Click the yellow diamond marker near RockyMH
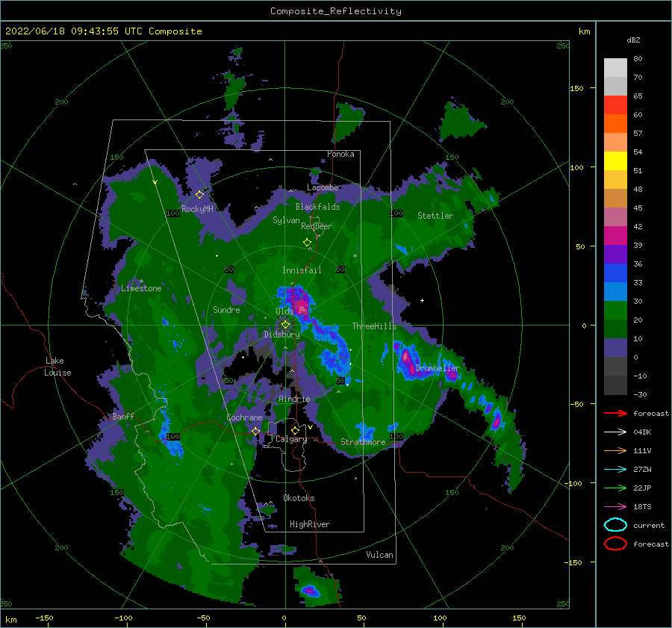672x628 pixels. 199,195
